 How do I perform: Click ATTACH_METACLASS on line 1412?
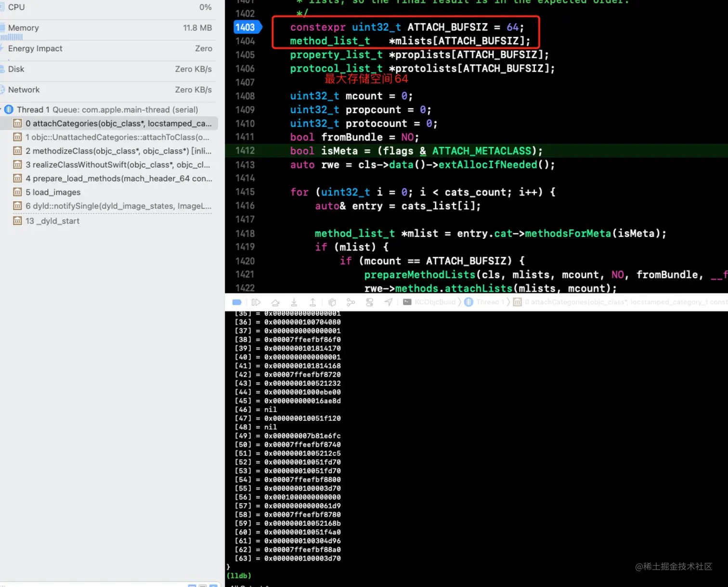481,151
